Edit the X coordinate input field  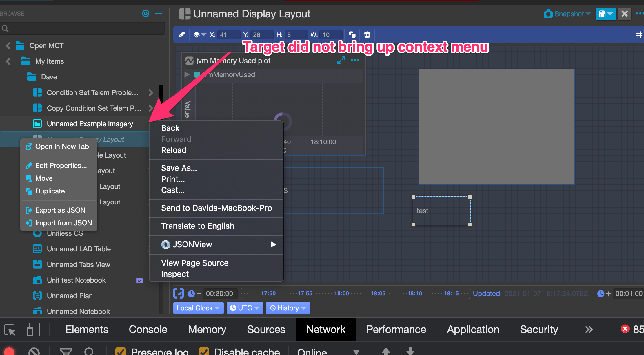[229, 34]
